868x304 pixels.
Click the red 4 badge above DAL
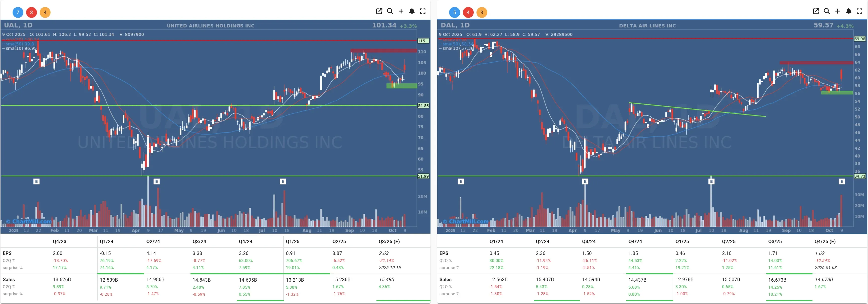click(468, 13)
